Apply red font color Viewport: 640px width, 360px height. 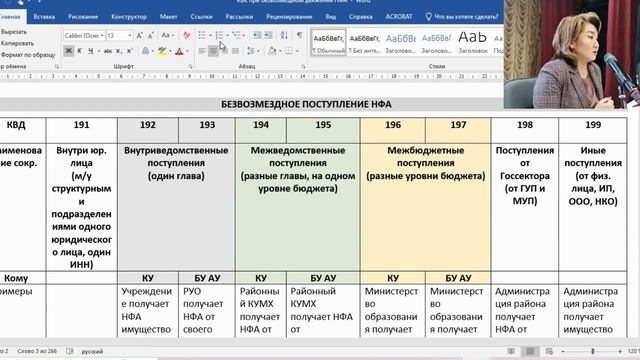[179, 51]
